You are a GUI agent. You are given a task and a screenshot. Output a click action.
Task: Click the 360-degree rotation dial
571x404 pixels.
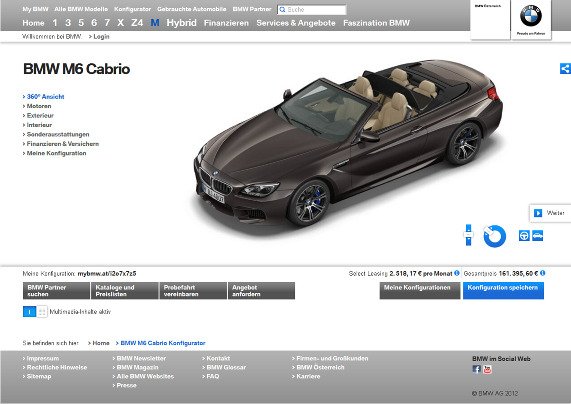(495, 236)
